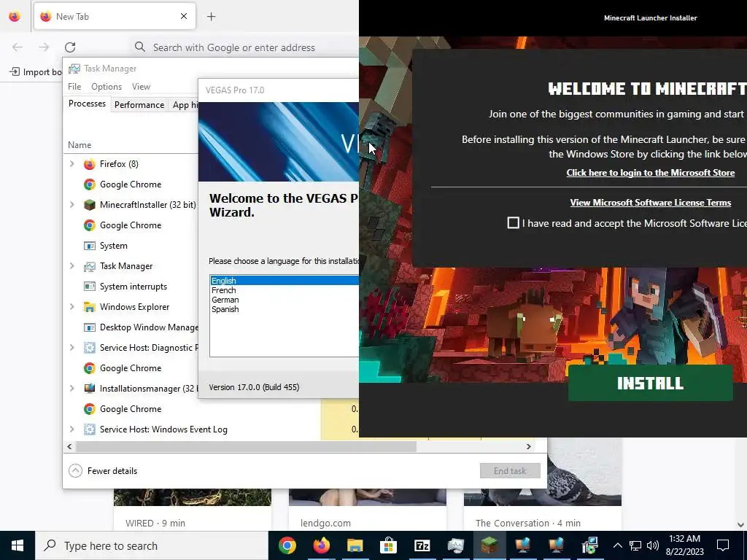Image resolution: width=747 pixels, height=560 pixels.
Task: Select Windows Explorer process icon
Action: coord(90,307)
